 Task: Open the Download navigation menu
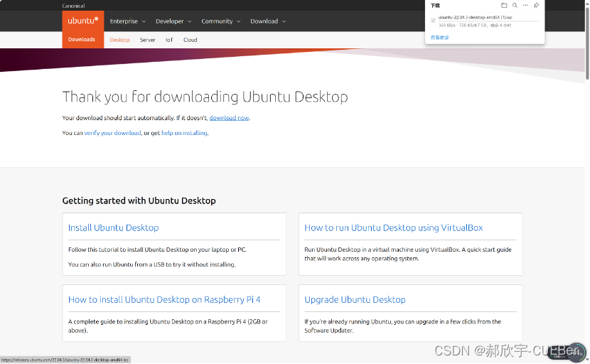[x=264, y=21]
